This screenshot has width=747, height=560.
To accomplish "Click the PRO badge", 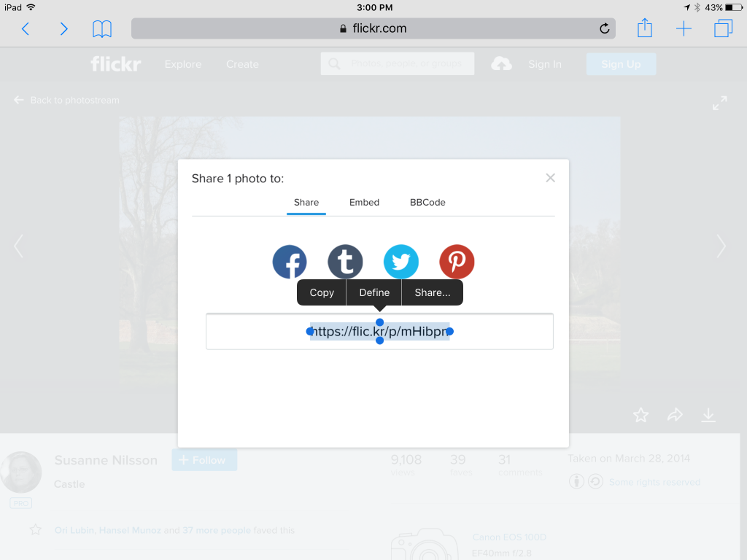I will (21, 503).
